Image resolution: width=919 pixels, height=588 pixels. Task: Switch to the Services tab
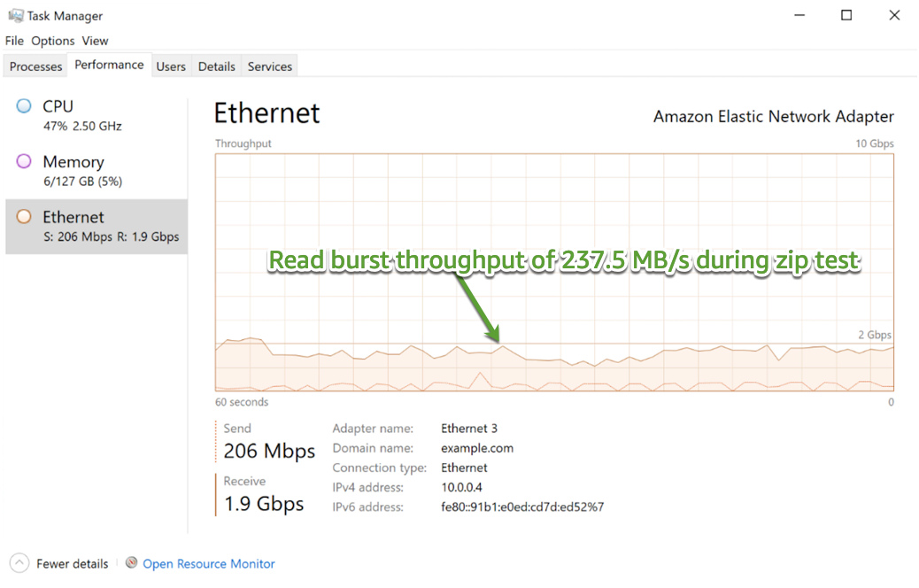tap(270, 66)
